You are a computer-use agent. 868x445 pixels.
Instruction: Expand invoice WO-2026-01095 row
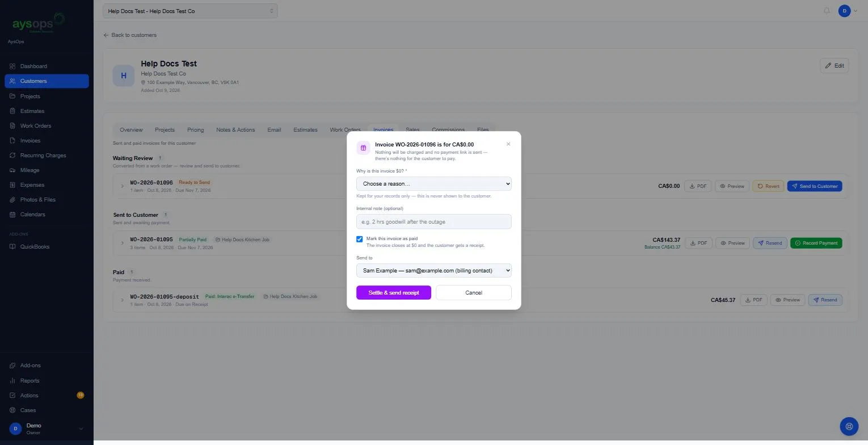[122, 243]
